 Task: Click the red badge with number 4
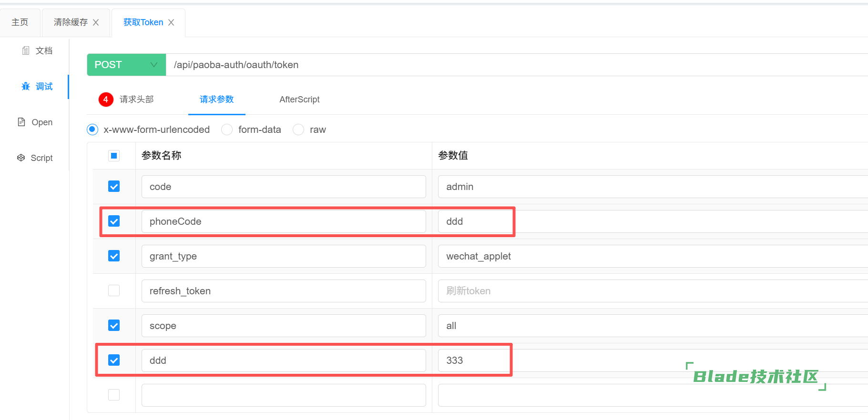(x=106, y=100)
